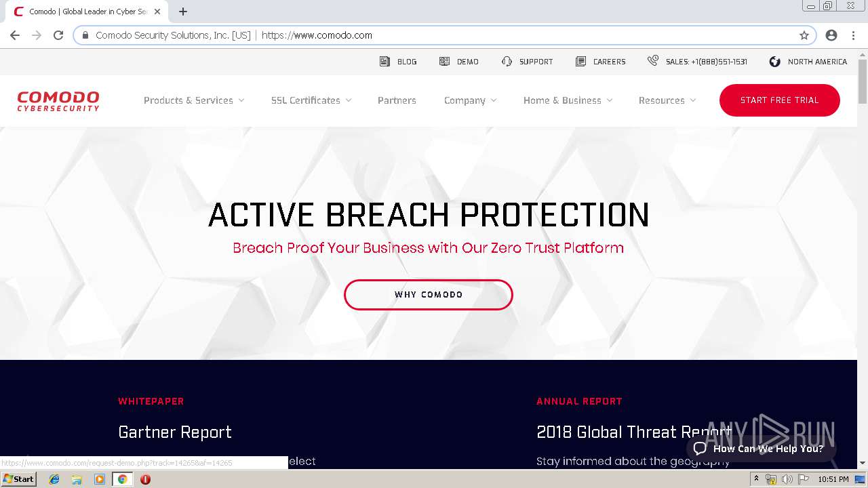The image size is (868, 488).
Task: Open the Chrome three-dot menu
Action: (853, 35)
